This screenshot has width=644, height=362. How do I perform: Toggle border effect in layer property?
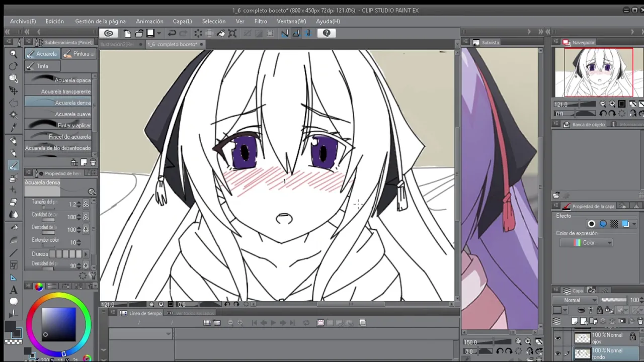[x=592, y=224]
